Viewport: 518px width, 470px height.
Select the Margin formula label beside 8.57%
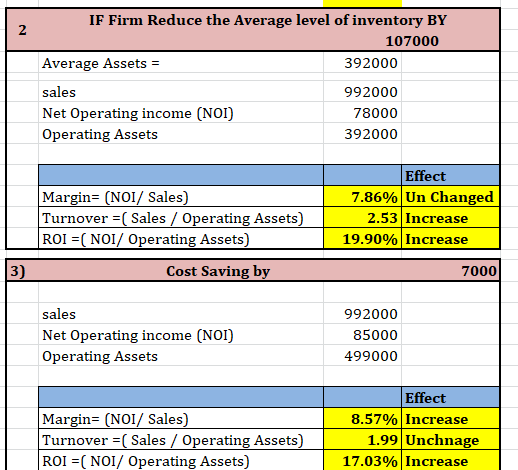point(181,419)
